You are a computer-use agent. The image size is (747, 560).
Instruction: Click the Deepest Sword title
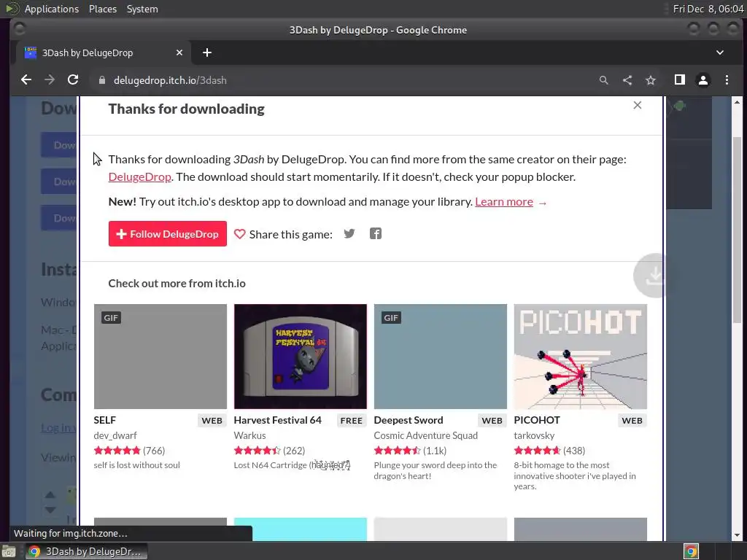[x=409, y=420]
